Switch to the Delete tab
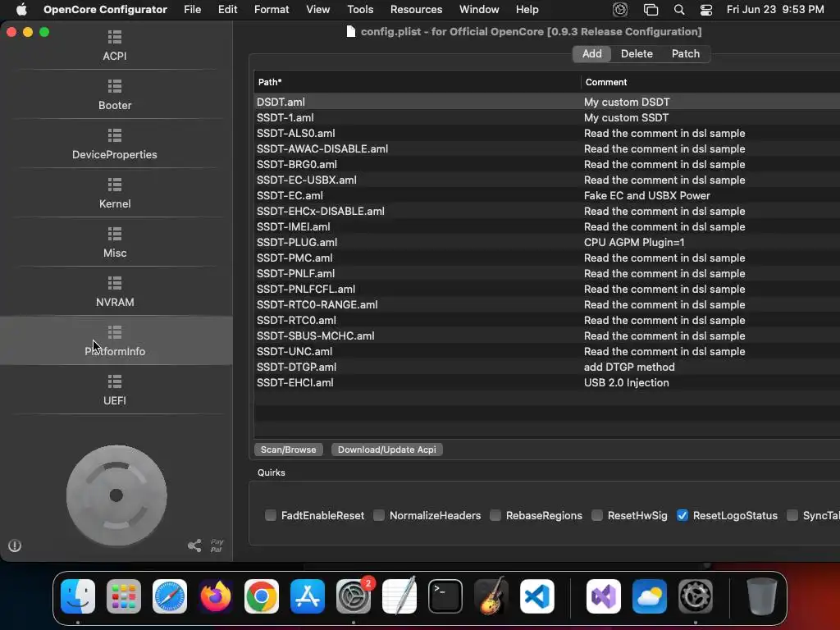 (x=637, y=53)
